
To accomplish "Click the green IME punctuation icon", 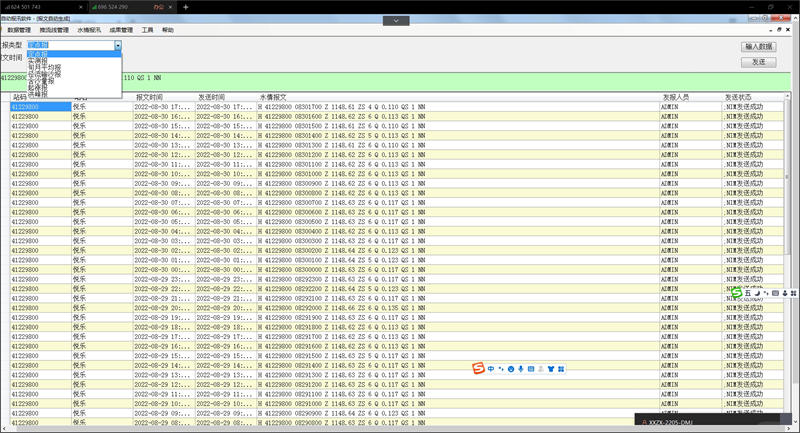I will pos(766,293).
